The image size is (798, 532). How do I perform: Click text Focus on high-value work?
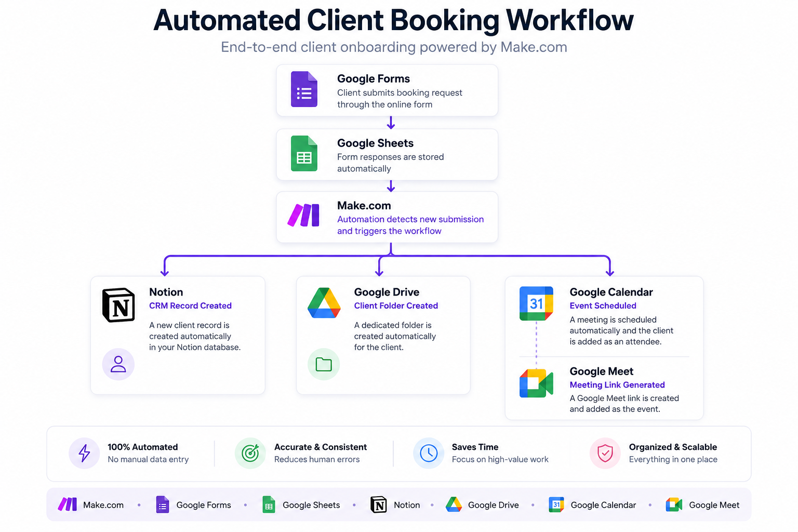[500, 459]
